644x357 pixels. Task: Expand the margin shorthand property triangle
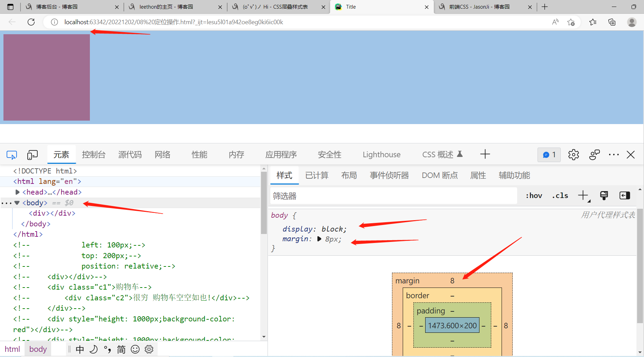[319, 239]
